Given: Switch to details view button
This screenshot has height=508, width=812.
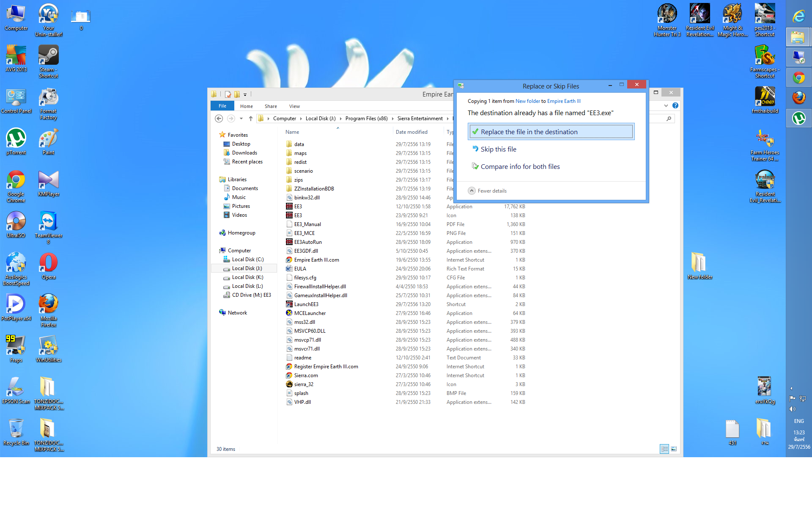Looking at the screenshot, I should [x=664, y=449].
